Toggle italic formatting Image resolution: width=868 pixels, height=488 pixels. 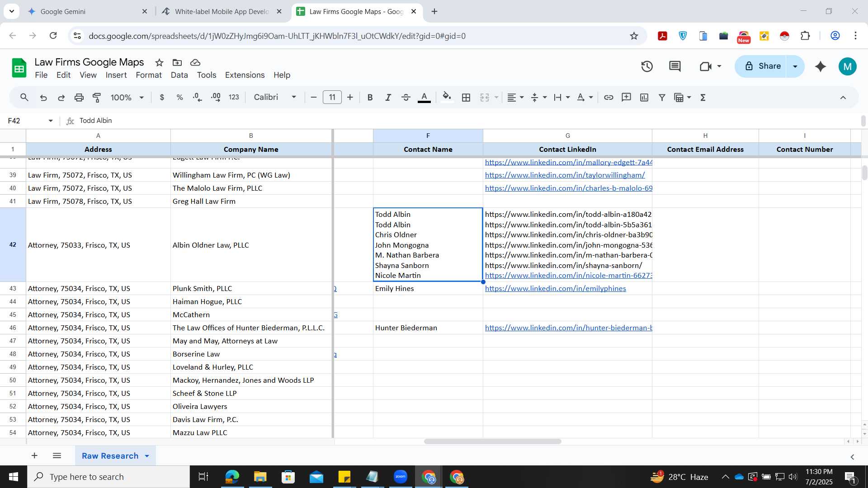[x=388, y=98]
